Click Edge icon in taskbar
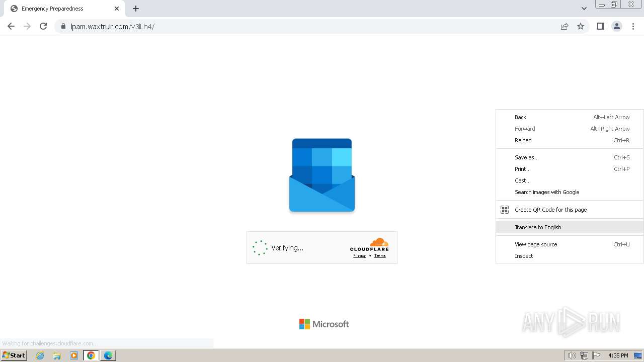Image resolution: width=644 pixels, height=362 pixels. (108, 355)
